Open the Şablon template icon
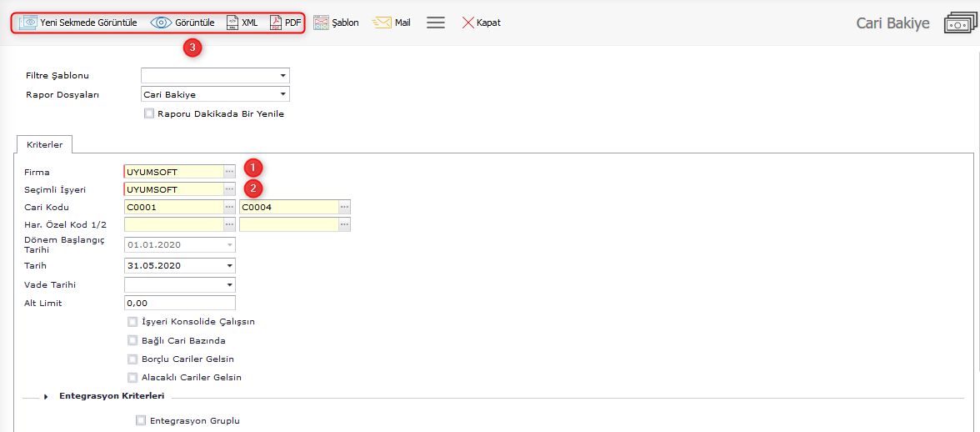 click(x=321, y=23)
